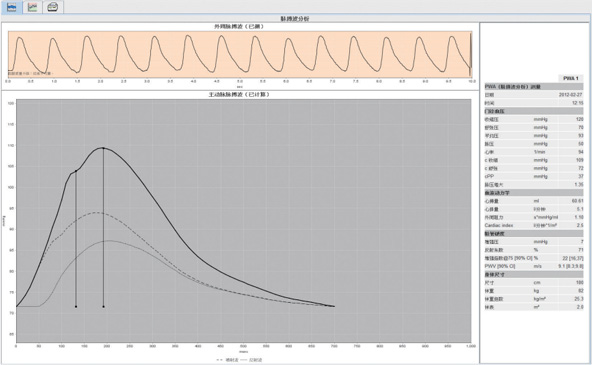This screenshot has width=592, height=365.
Task: Select the PWV [90% CI] row
Action: 534,266
